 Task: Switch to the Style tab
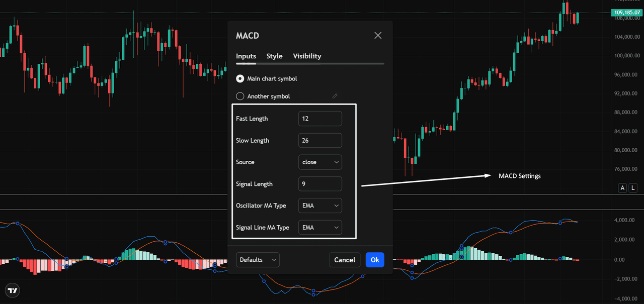(274, 56)
